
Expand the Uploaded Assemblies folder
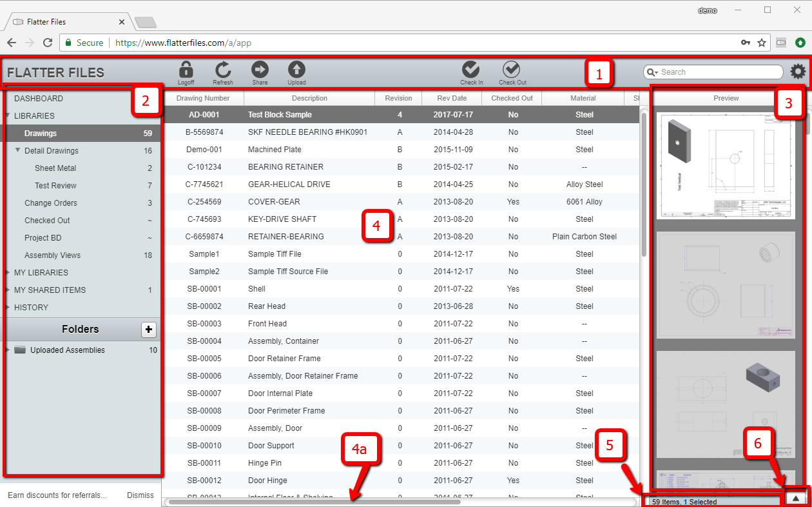tap(7, 350)
